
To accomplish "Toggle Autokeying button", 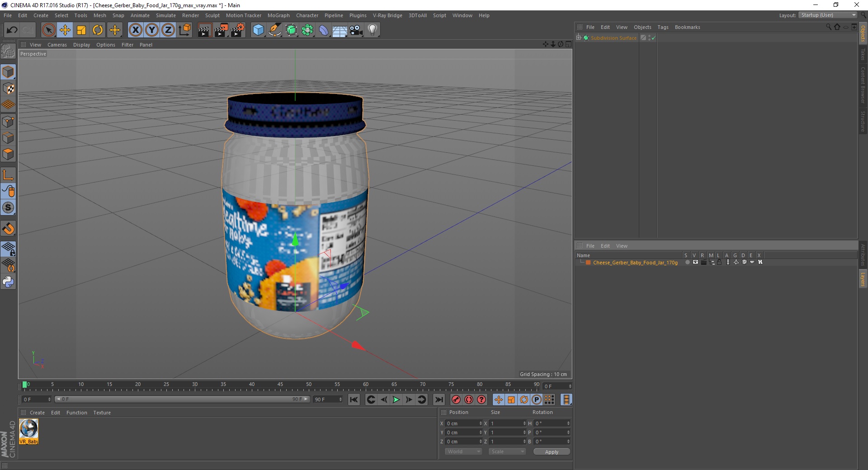I will pyautogui.click(x=469, y=399).
